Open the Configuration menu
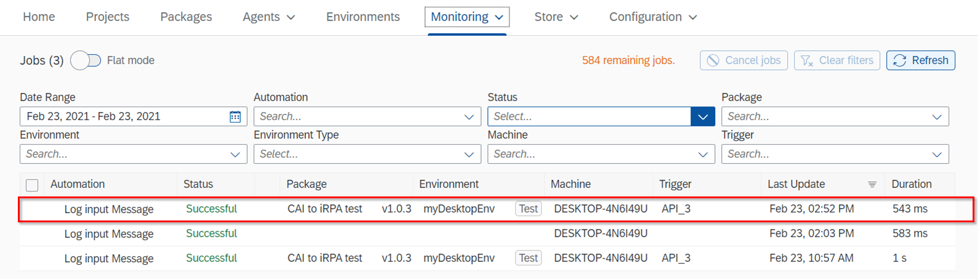980x279 pixels. pos(653,17)
